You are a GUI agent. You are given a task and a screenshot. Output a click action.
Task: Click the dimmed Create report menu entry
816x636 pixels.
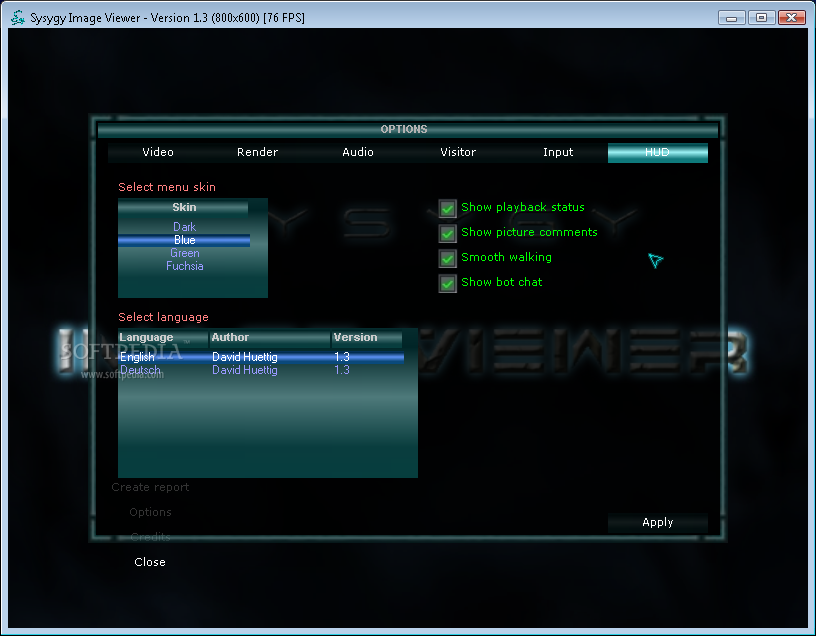(150, 487)
